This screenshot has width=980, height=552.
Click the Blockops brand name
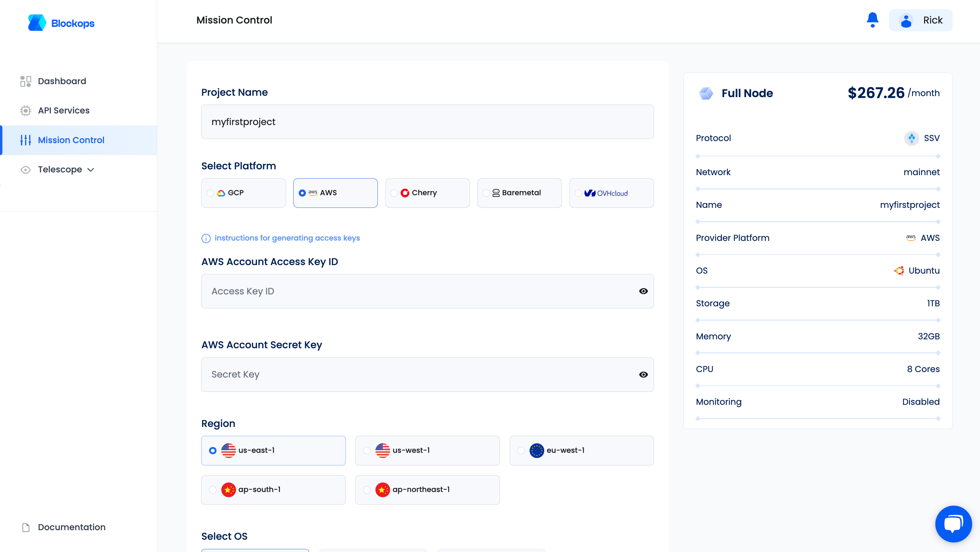(x=73, y=24)
